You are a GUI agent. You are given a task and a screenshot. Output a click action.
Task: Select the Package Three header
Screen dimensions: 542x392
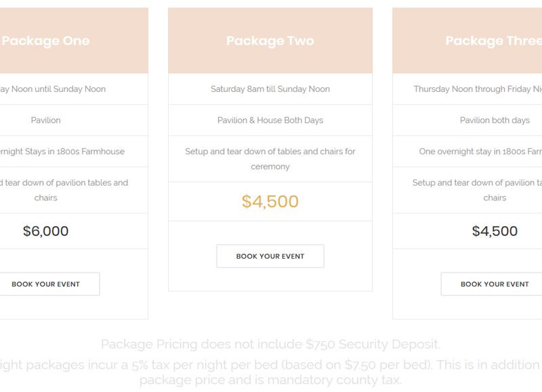coord(467,41)
